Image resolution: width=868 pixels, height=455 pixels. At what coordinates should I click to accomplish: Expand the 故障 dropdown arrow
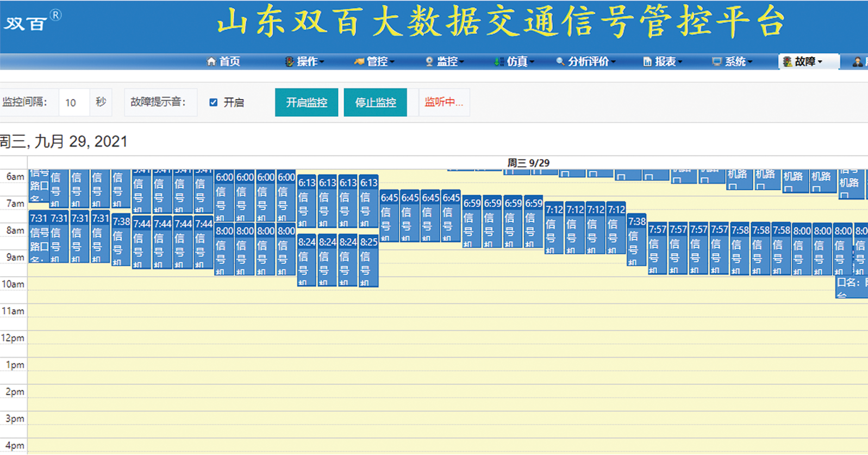(820, 62)
